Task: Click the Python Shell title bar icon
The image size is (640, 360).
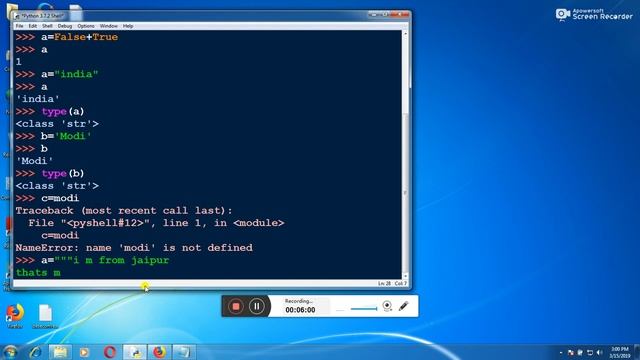Action: (17, 16)
